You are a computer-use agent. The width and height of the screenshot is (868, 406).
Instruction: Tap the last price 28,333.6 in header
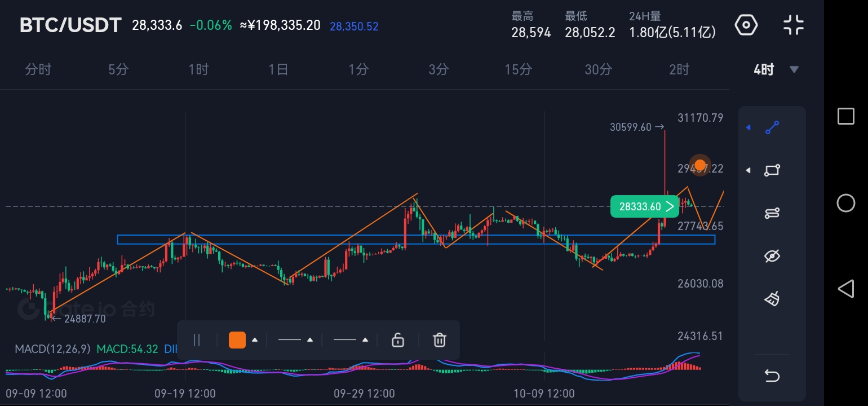(157, 25)
